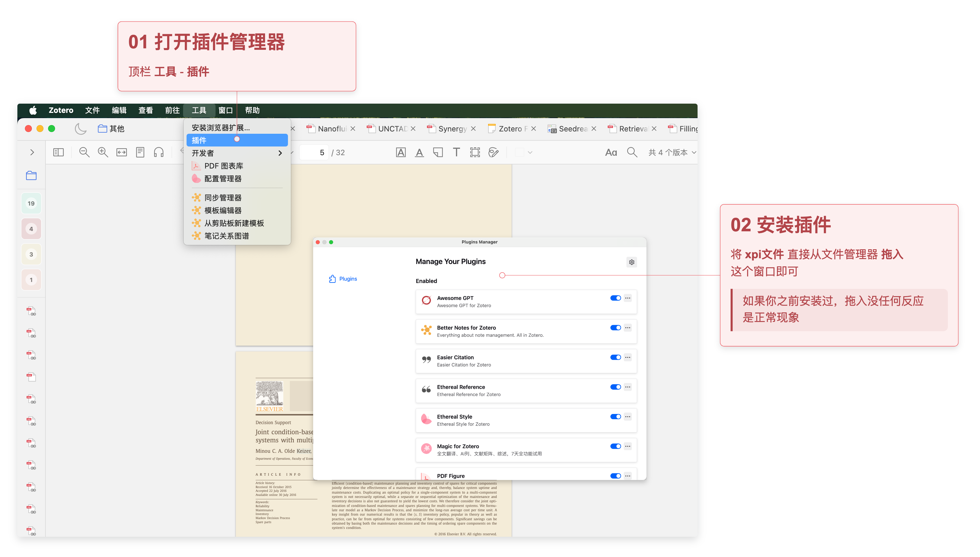Select the underline annotation tool
Image resolution: width=980 pixels, height=557 pixels.
(419, 153)
